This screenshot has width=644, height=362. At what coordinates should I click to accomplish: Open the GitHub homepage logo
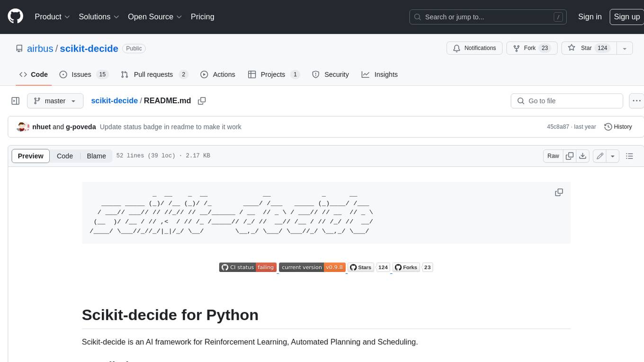[x=15, y=17]
